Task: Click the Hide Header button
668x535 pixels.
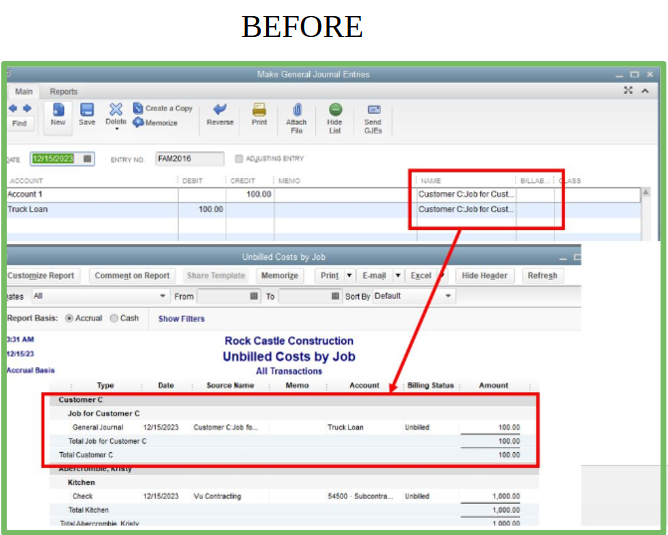Action: tap(485, 276)
